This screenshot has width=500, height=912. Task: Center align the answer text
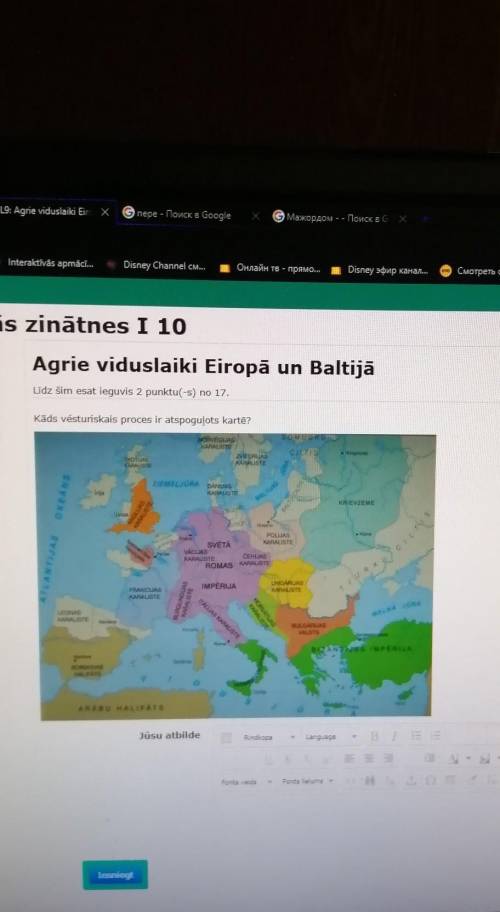(369, 758)
